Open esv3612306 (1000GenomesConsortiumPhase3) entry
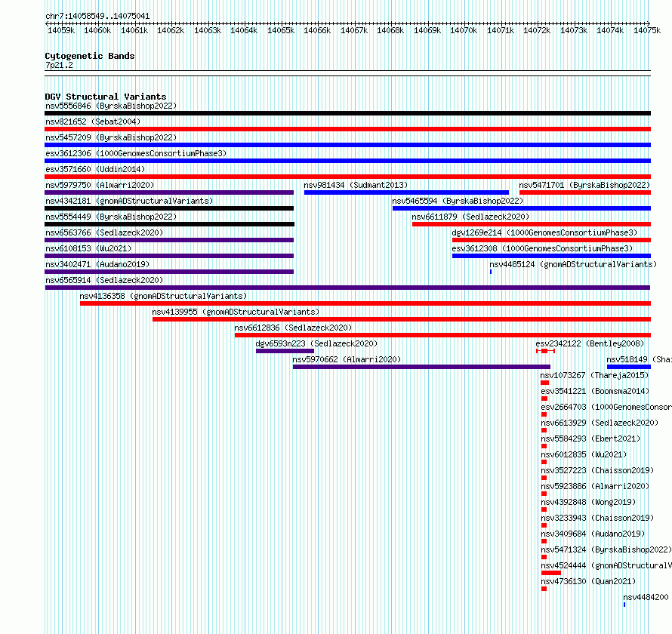The height and width of the screenshot is (634, 672). [x=136, y=153]
